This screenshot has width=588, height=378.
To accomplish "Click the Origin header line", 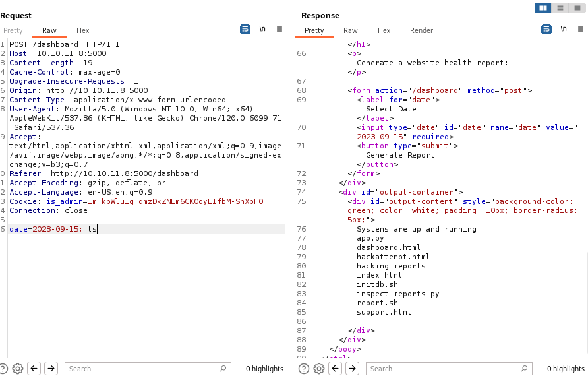I will pos(78,90).
